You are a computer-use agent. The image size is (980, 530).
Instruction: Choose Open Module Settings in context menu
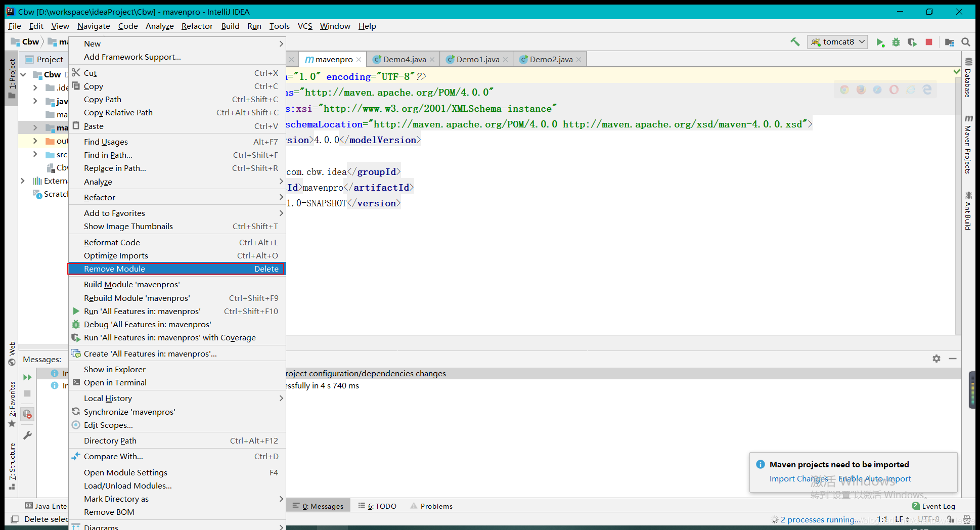(x=177, y=473)
